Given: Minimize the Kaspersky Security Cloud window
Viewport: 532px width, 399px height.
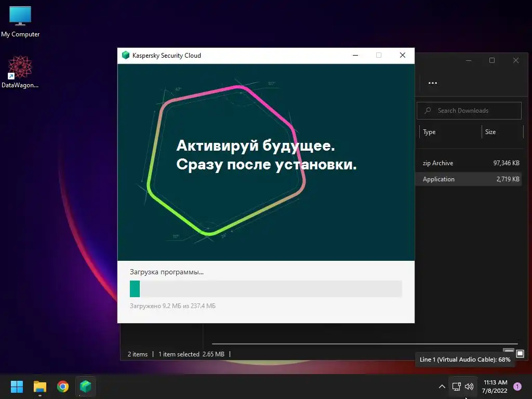Looking at the screenshot, I should [x=355, y=55].
